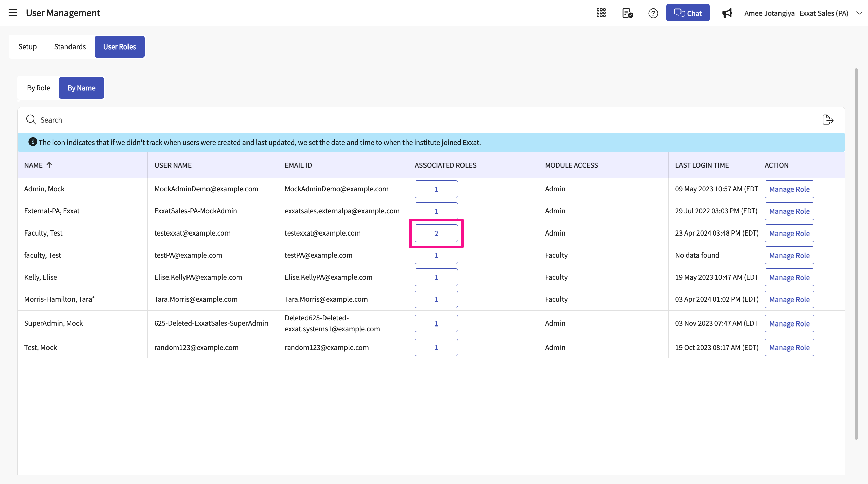Expand the user profile dropdown chevron
Viewport: 868px width, 484px height.
pos(859,13)
